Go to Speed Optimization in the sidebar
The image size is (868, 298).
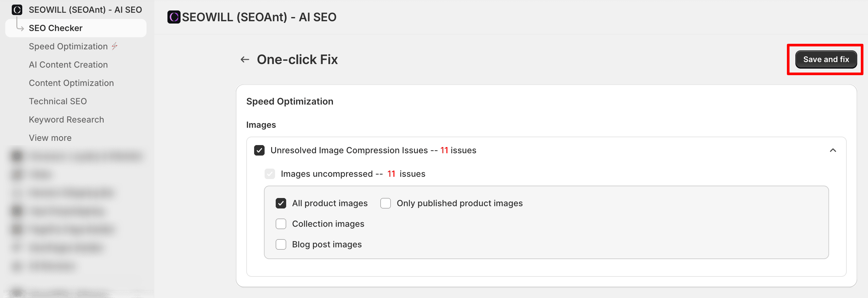(68, 46)
